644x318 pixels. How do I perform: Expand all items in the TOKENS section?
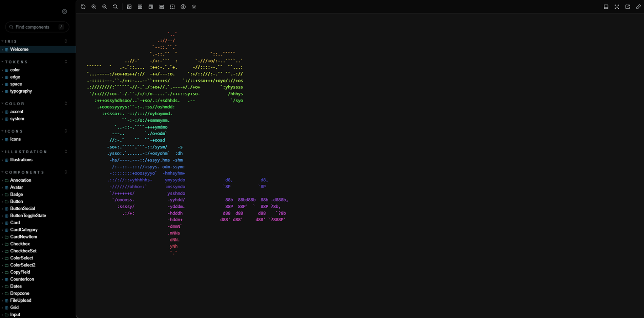[x=66, y=62]
